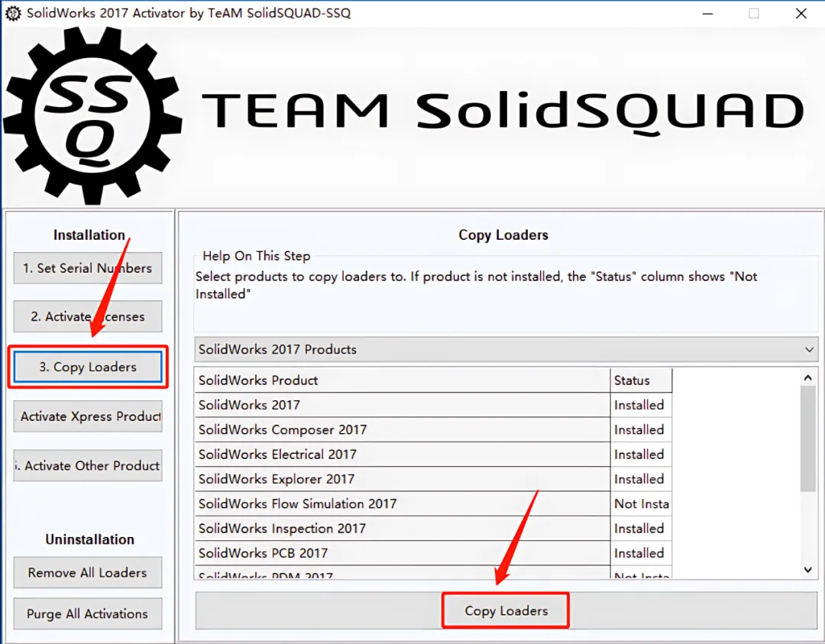Select step 3 Copy Loaders in sidebar
The width and height of the screenshot is (825, 644).
click(x=88, y=367)
